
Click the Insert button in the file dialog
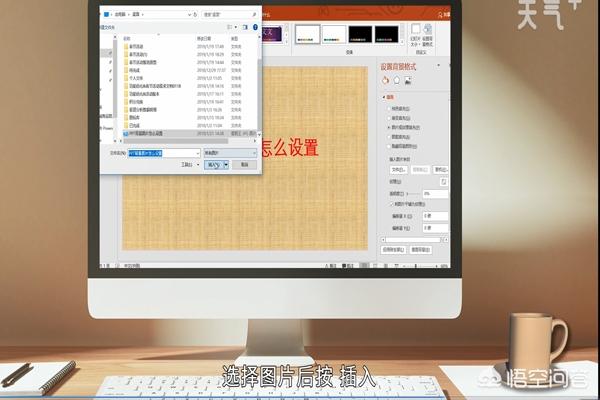214,165
